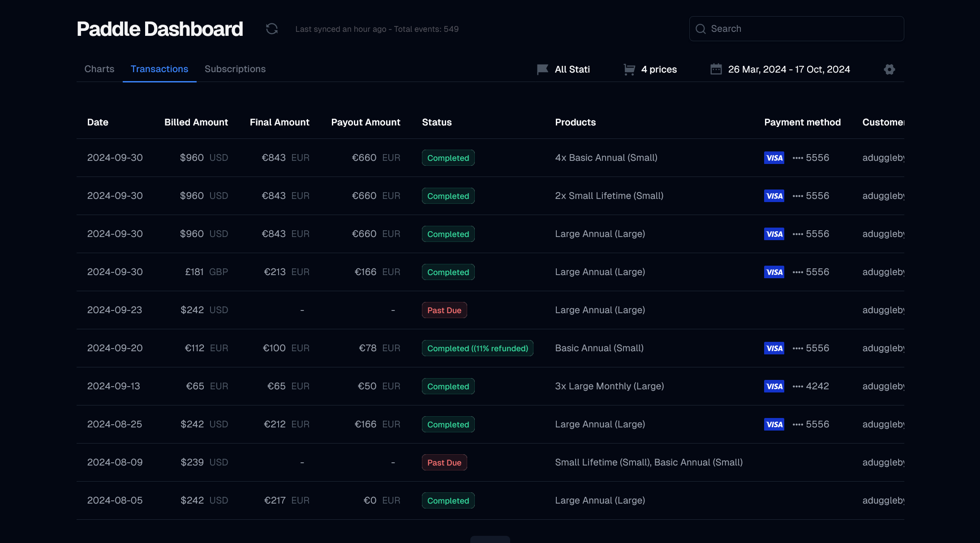Click the Payment method column header
980x543 pixels.
click(803, 122)
